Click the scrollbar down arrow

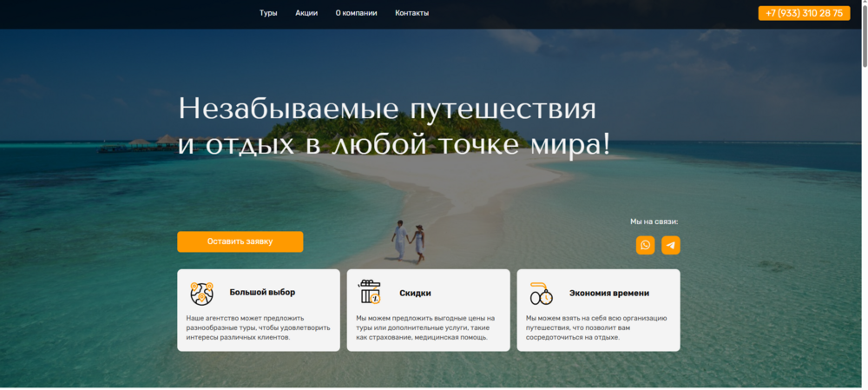click(863, 385)
